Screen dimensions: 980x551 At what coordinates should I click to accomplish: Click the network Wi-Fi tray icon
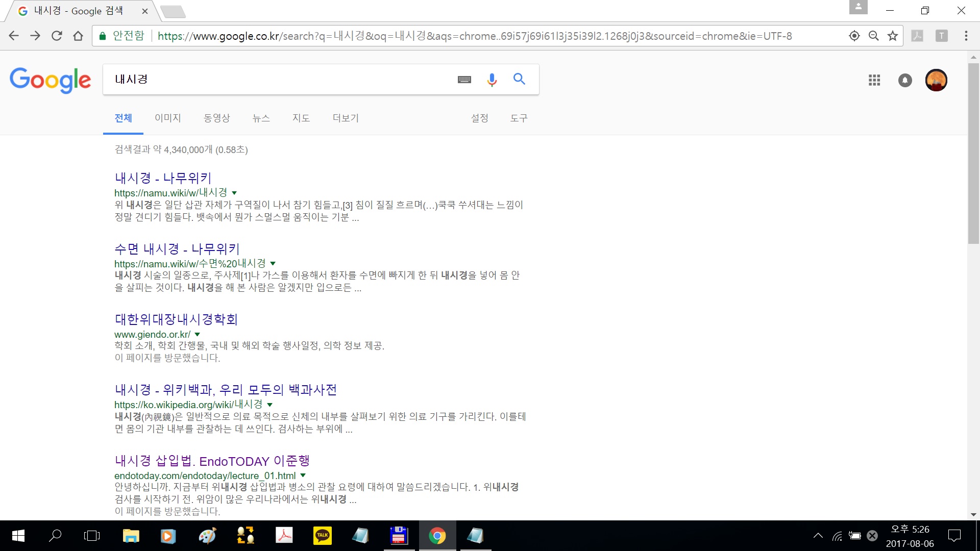tap(837, 536)
